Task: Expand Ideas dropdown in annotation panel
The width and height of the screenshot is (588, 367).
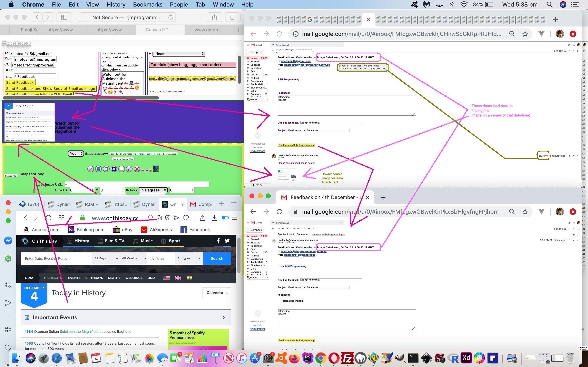Action: point(178,53)
